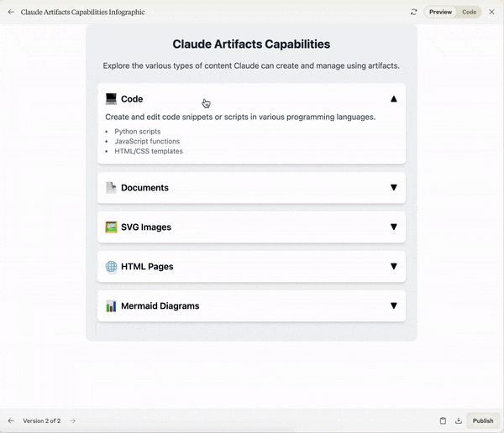Go to the previous artifact version
504x433 pixels.
tap(11, 420)
